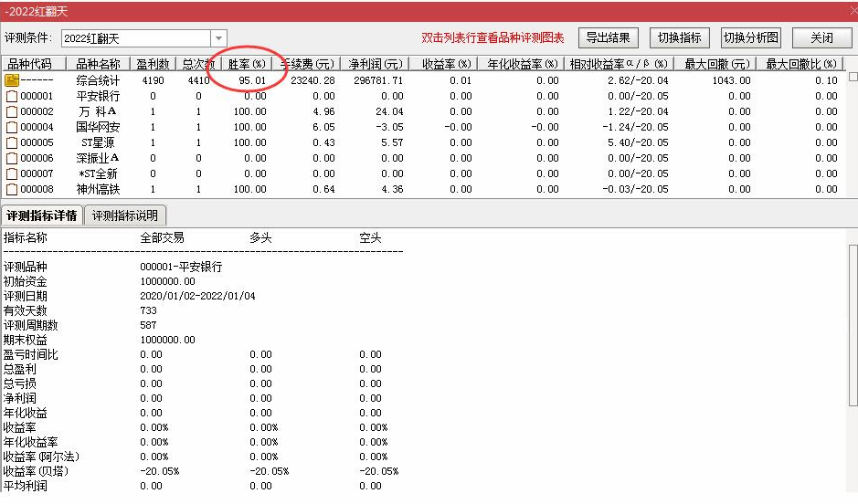Toggle checkbox for 000006 深振业A
The height and width of the screenshot is (504, 858).
(12, 159)
